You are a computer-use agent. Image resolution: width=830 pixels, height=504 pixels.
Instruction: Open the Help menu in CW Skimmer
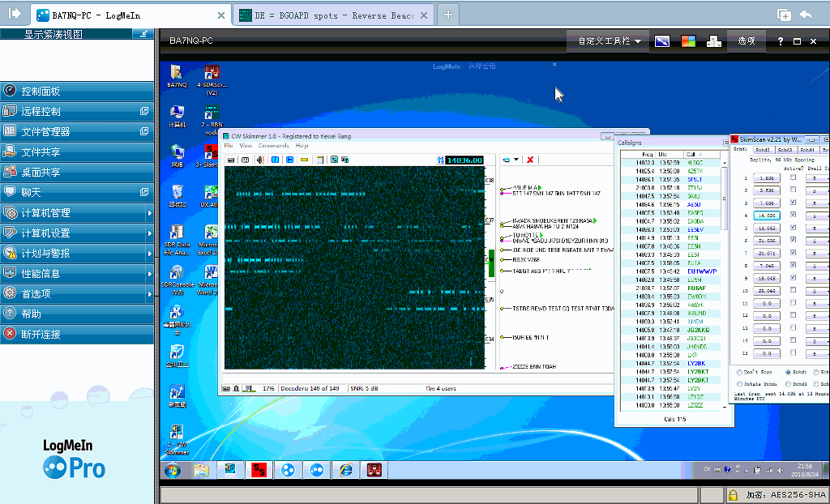point(302,146)
